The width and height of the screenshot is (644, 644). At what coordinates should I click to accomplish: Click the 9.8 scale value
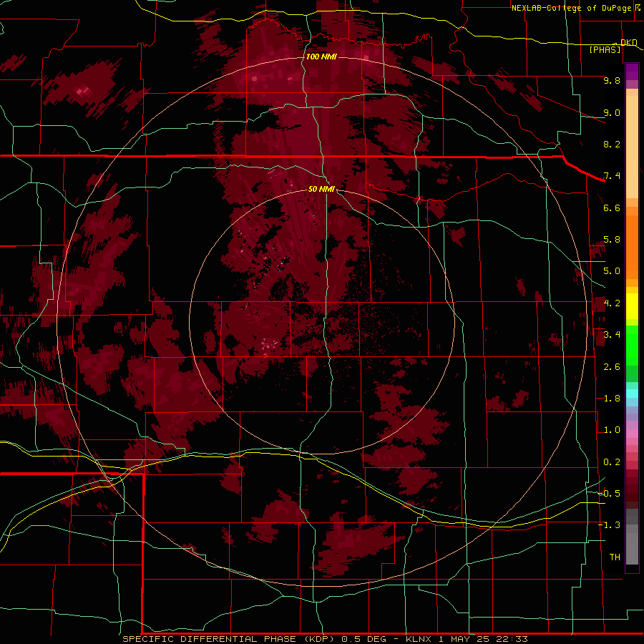click(612, 80)
